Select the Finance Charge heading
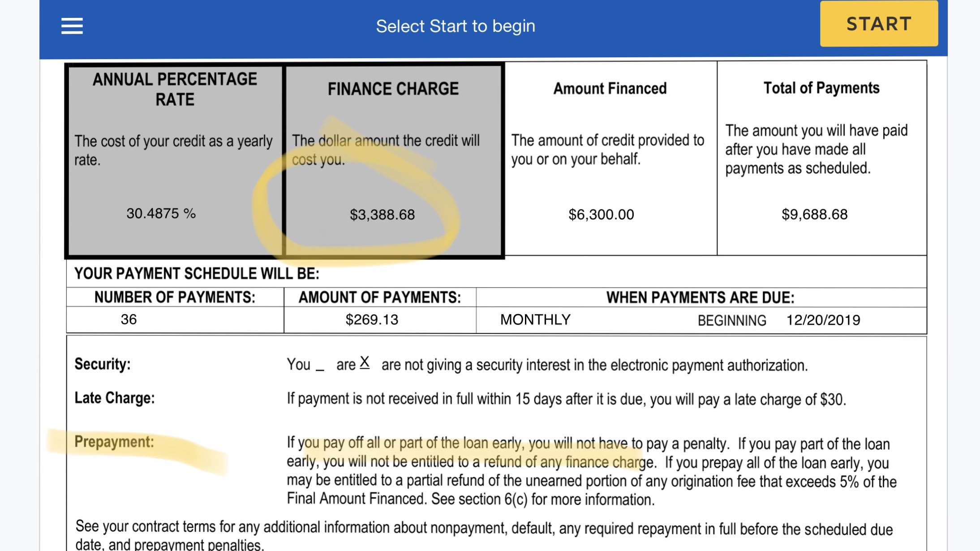The image size is (980, 551). pos(393,89)
